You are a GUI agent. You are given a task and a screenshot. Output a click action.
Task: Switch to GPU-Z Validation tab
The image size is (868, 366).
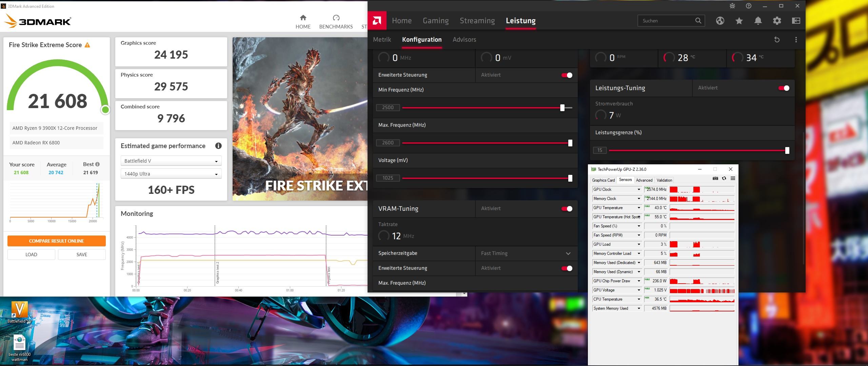664,180
